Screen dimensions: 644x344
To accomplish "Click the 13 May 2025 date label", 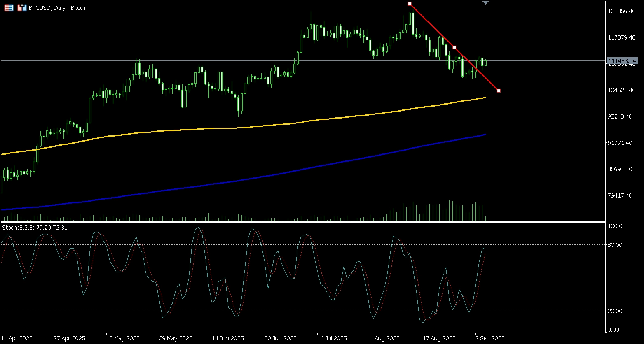I will click(123, 338).
